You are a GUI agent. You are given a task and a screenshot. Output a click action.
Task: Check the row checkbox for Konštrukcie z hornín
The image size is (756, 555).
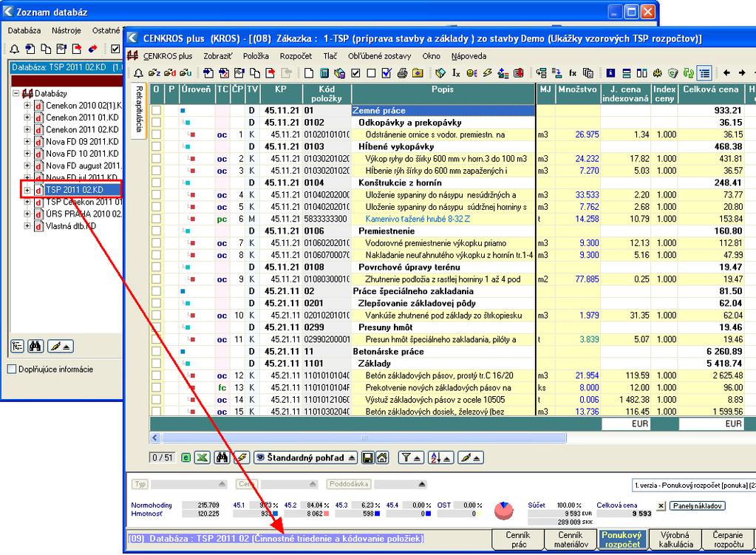click(x=156, y=183)
